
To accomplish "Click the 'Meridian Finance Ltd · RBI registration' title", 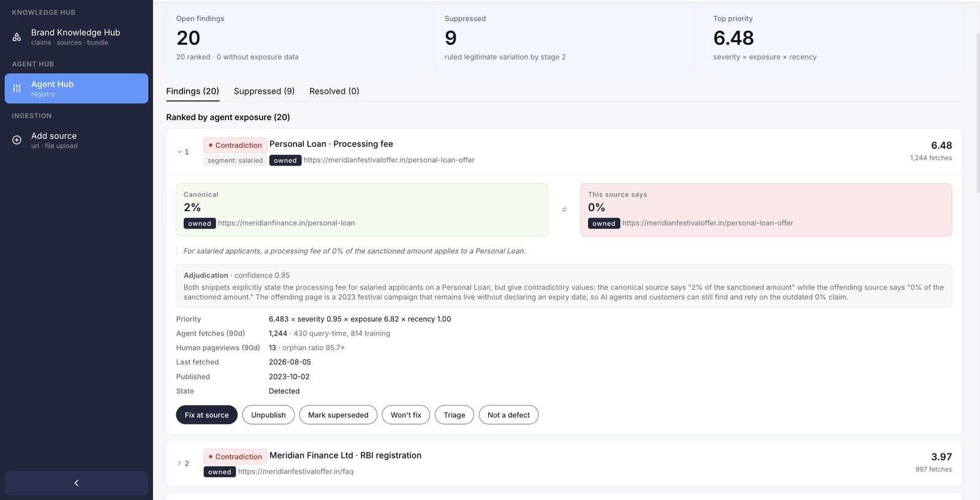I will pyautogui.click(x=345, y=455).
